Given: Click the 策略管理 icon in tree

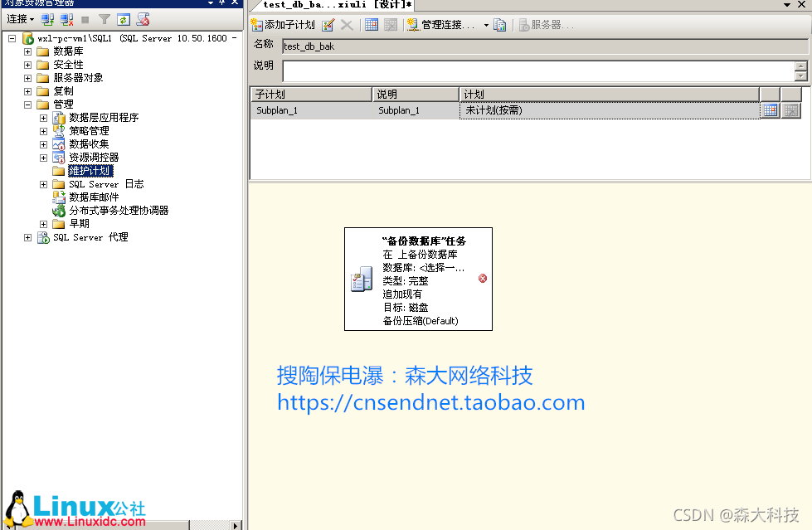Looking at the screenshot, I should [x=59, y=131].
